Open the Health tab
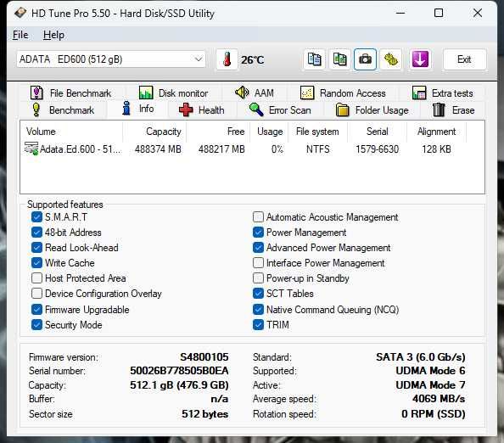Image resolution: width=504 pixels, height=443 pixels. [x=202, y=110]
